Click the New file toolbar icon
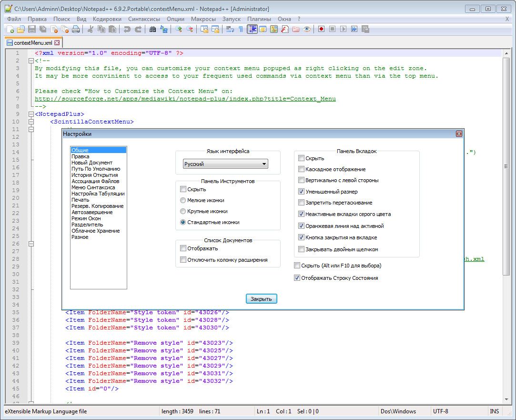Image resolution: width=516 pixels, height=420 pixels. pos(9,29)
